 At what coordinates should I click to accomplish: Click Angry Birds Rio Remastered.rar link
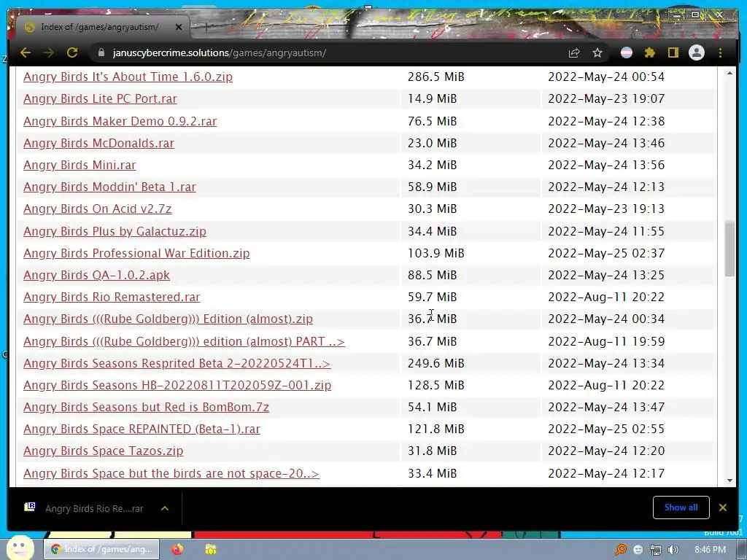click(112, 297)
